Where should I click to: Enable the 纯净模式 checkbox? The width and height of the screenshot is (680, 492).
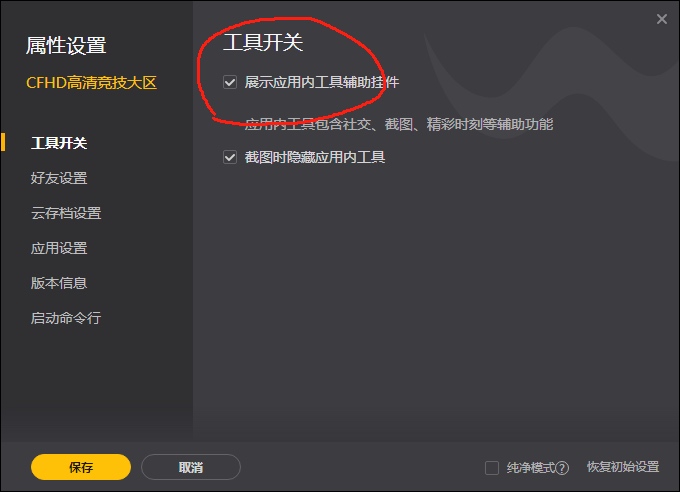[x=492, y=468]
